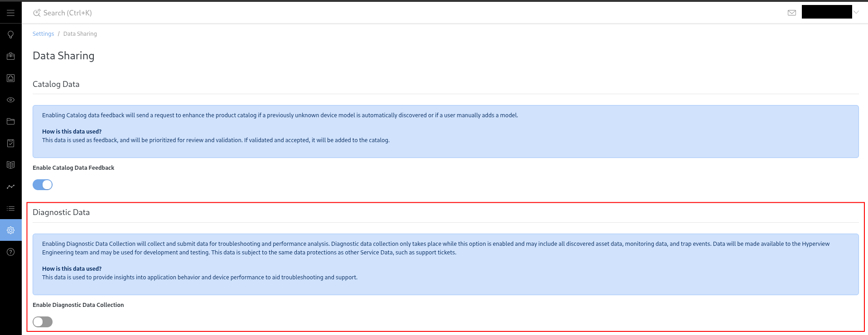This screenshot has height=335, width=868.
Task: Open the clipboard checkmark icon in sidebar
Action: [x=11, y=143]
